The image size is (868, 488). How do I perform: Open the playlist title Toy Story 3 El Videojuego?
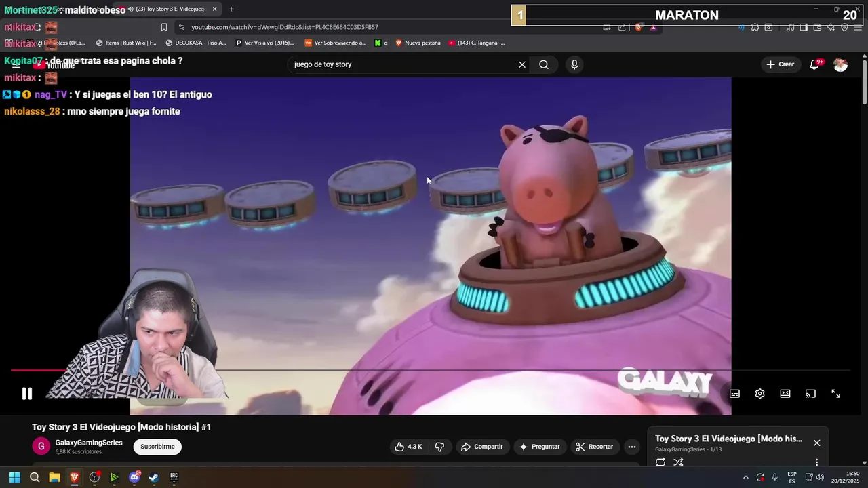(x=728, y=439)
